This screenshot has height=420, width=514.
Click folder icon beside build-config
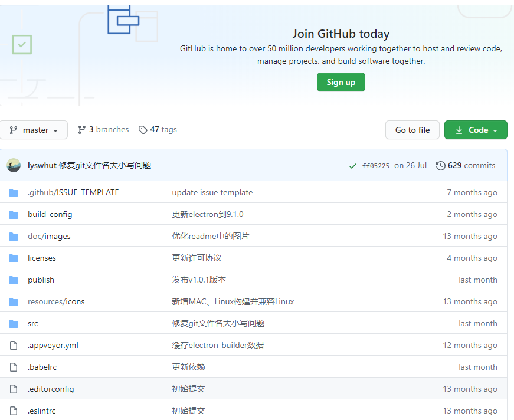point(14,215)
